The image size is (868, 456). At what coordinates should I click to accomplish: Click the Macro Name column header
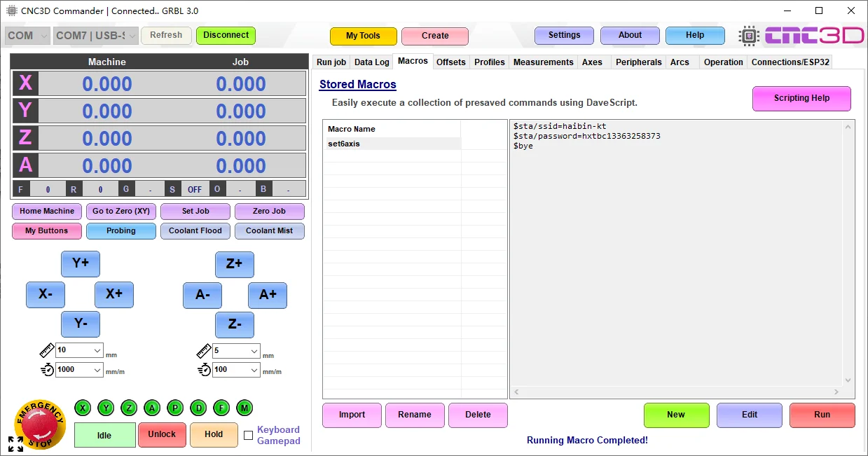click(x=392, y=129)
